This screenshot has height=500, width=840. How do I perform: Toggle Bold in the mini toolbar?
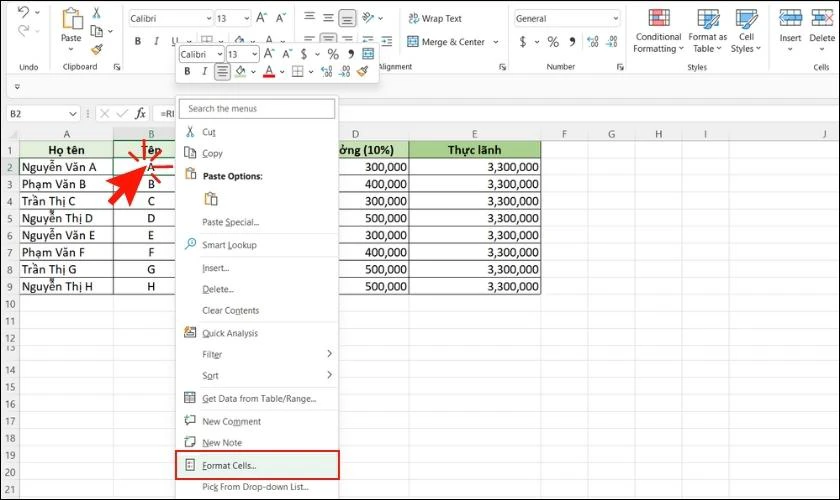(187, 71)
